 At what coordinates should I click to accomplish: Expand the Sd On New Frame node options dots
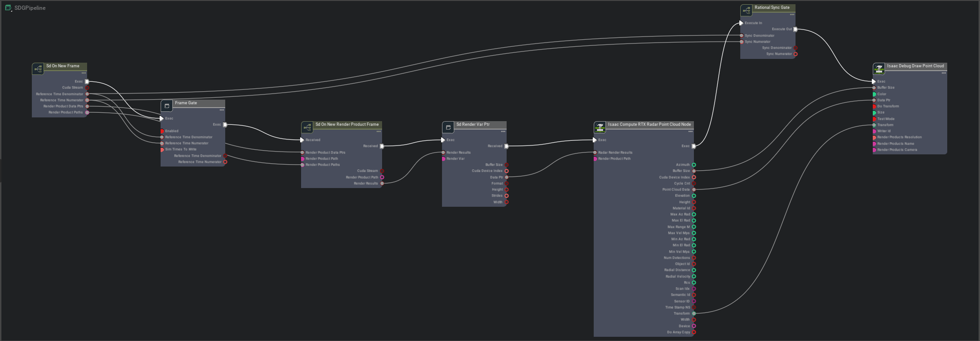point(84,73)
